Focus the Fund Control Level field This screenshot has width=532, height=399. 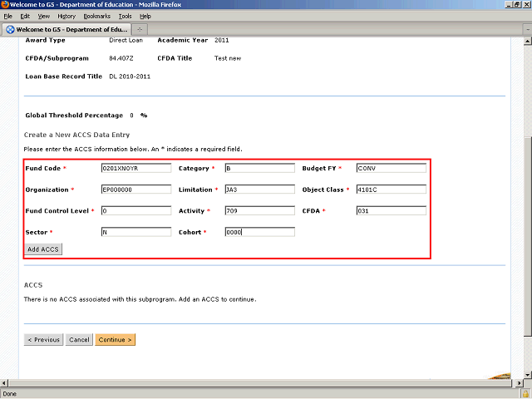pos(135,211)
